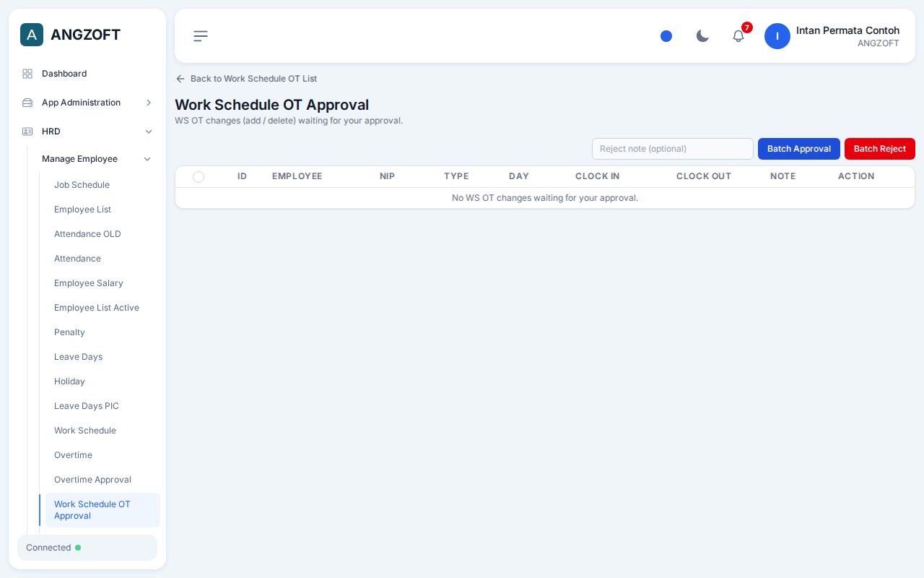
Task: Collapse the Manage Employee chevron
Action: [x=147, y=159]
